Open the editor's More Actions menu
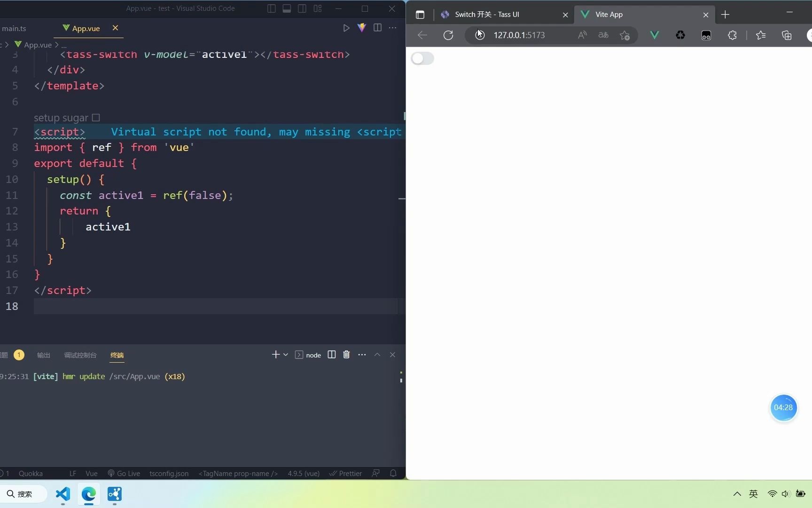Image resolution: width=812 pixels, height=508 pixels. tap(393, 28)
